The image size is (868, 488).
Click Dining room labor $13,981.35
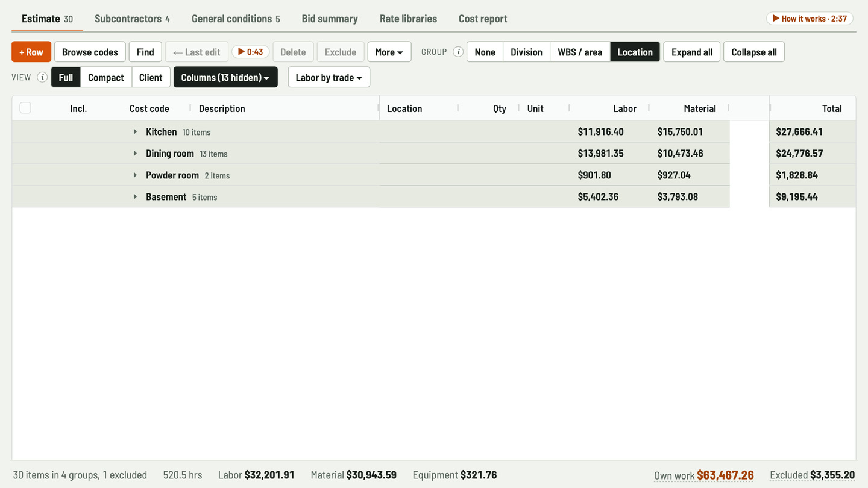pyautogui.click(x=600, y=153)
